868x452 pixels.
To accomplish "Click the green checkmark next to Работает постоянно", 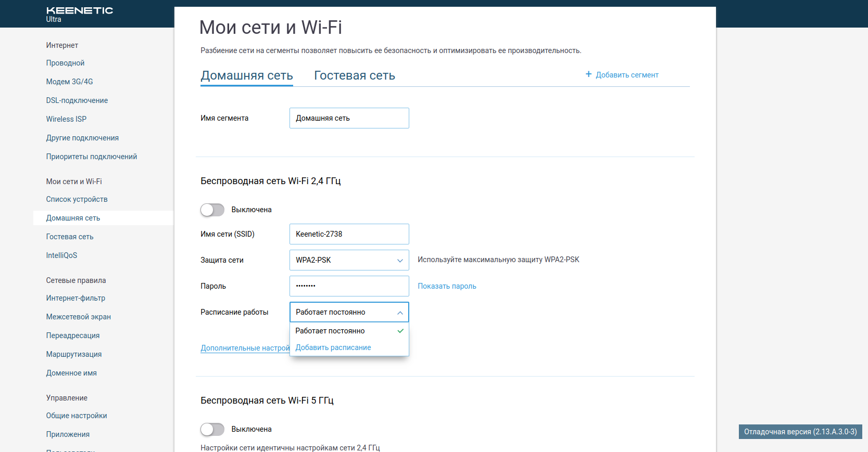I will tap(400, 331).
